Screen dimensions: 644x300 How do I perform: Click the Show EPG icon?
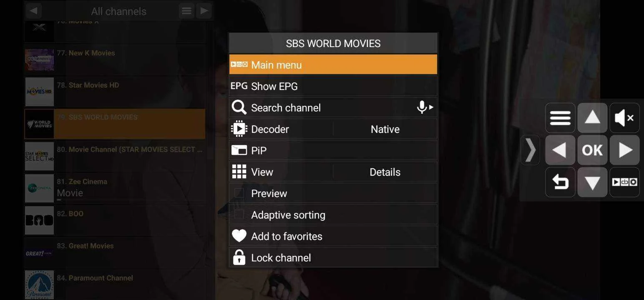coord(239,86)
